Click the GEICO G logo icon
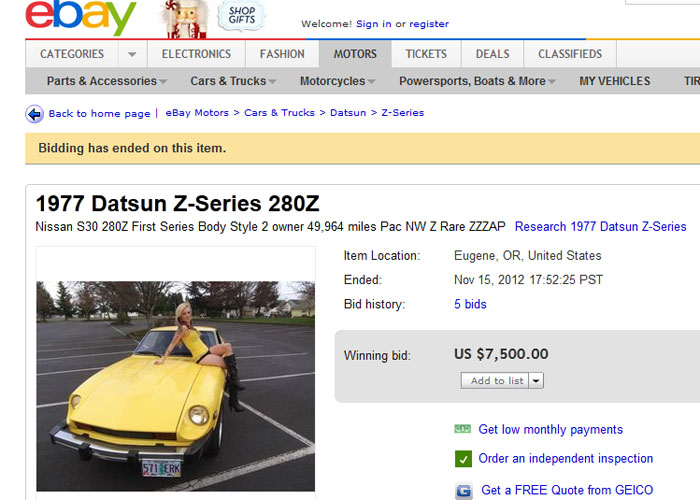 click(464, 491)
